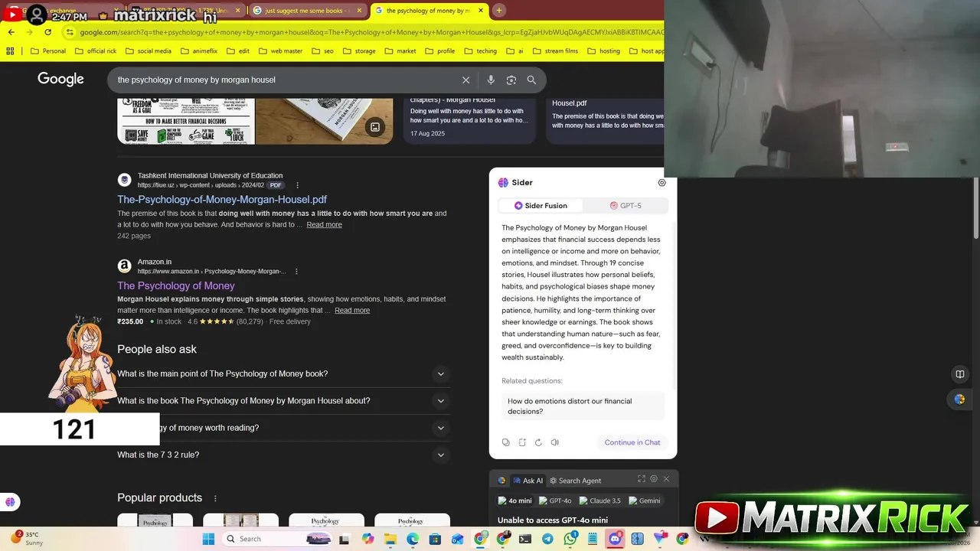Open Telegram from the taskbar

tap(547, 539)
